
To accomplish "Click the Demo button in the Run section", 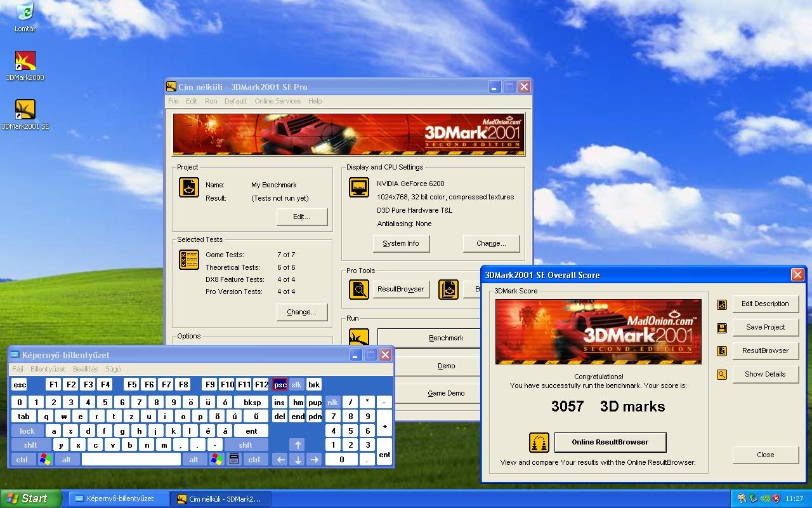I will pos(437,366).
